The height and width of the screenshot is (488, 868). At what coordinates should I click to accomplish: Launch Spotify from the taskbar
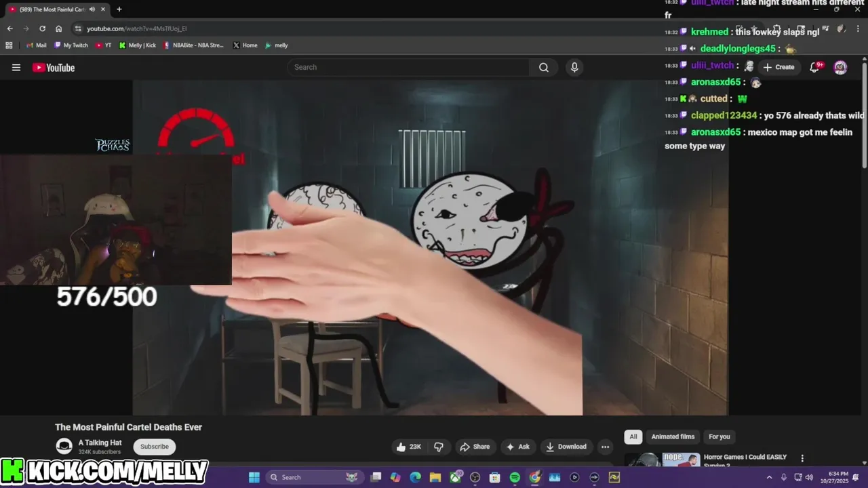click(515, 477)
